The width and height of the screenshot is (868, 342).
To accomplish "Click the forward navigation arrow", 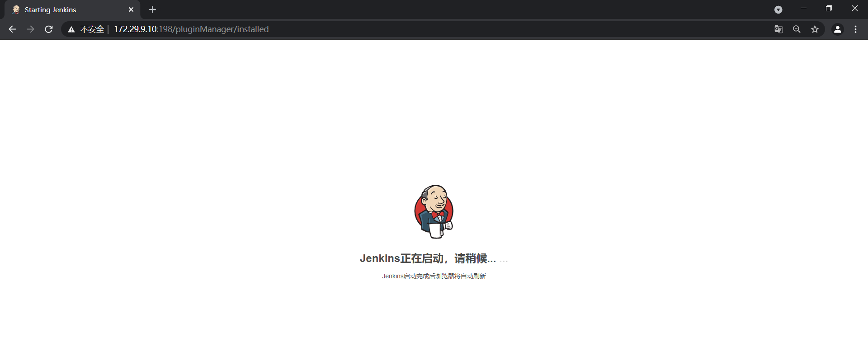I will tap(30, 29).
